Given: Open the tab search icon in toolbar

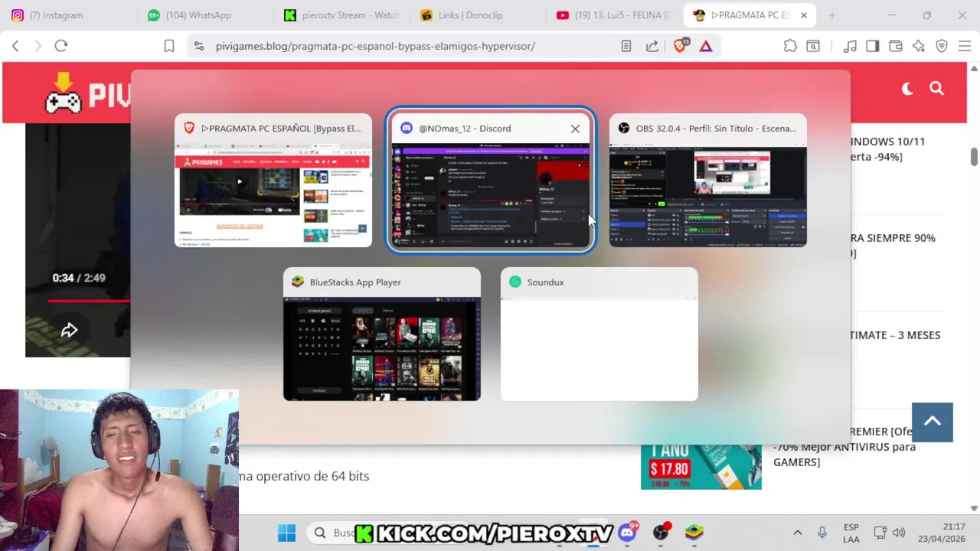Looking at the screenshot, I should tap(813, 46).
